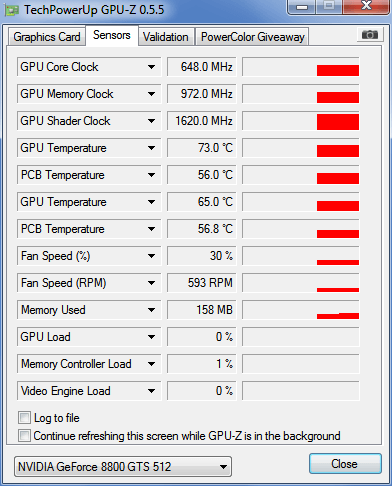Open the Memory Used dropdown arrow
The image size is (392, 486).
point(151,310)
